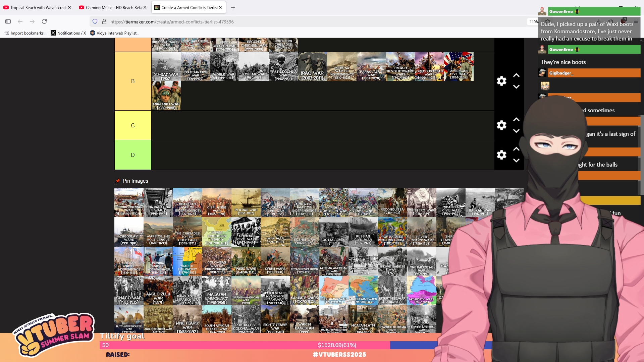The image size is (644, 362).
Task: Close the Calming Music tab
Action: 145,7
